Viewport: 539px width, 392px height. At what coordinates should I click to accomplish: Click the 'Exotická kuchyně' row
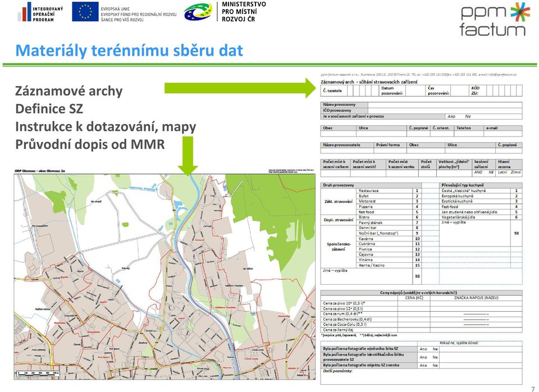(481, 201)
